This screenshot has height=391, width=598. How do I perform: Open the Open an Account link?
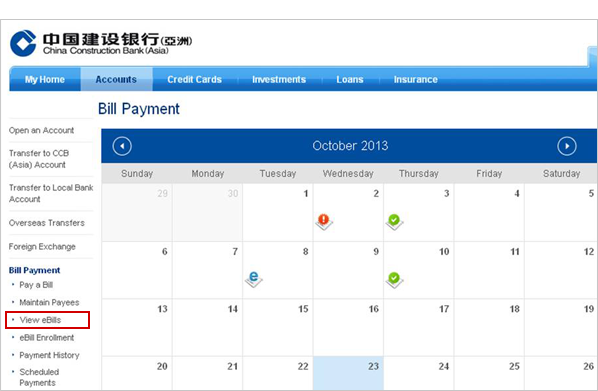(41, 130)
